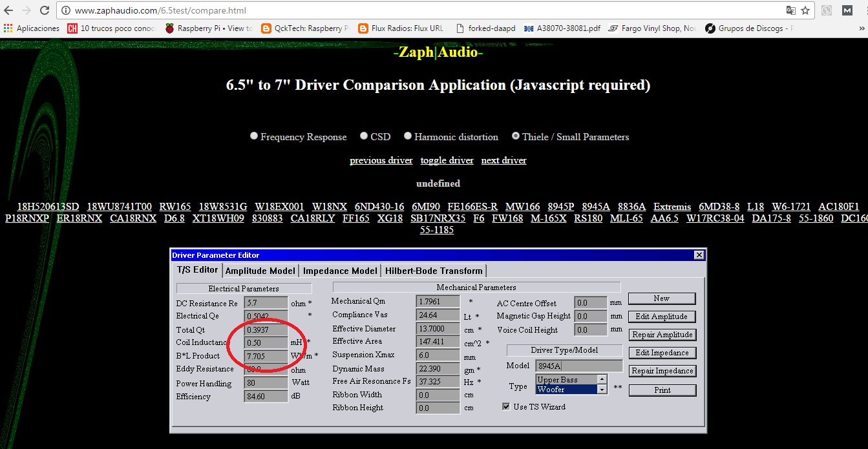The height and width of the screenshot is (449, 868).
Task: Click the site info icon in the address bar
Action: point(66,10)
